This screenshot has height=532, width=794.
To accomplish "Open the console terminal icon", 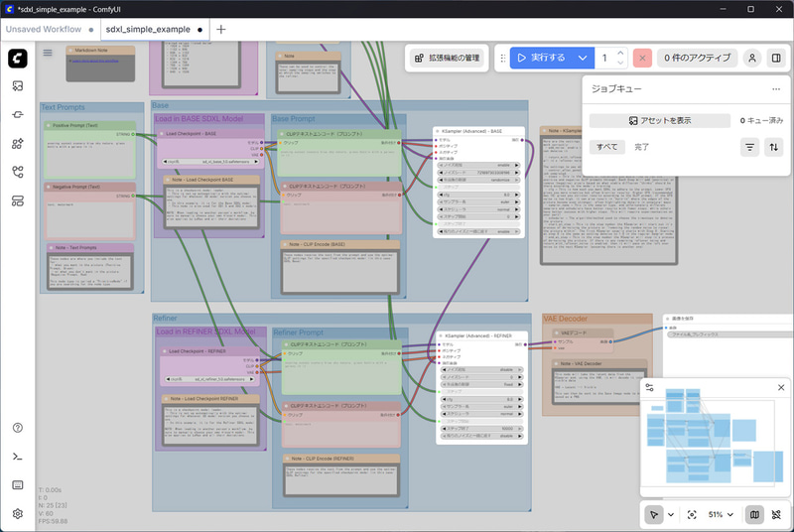I will point(18,457).
